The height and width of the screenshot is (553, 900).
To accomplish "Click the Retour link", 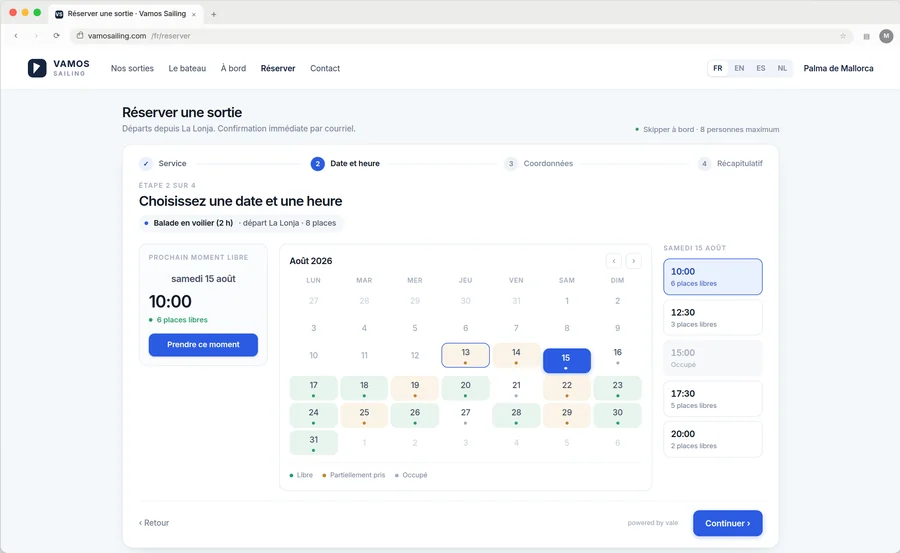I will coord(154,523).
